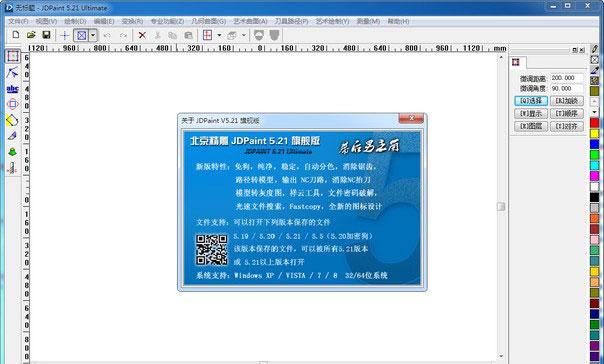Image resolution: width=604 pixels, height=364 pixels.
Task: Open the 刀具路径(P) menu
Action: [291, 21]
